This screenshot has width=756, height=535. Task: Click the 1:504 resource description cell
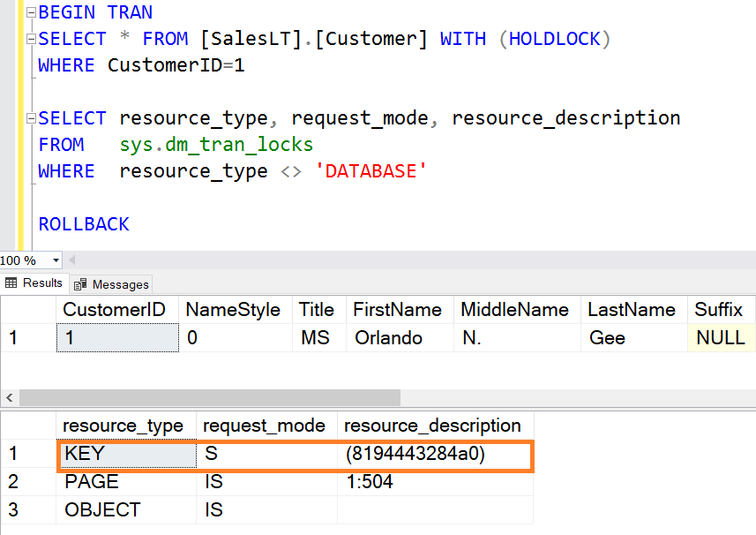click(x=436, y=481)
